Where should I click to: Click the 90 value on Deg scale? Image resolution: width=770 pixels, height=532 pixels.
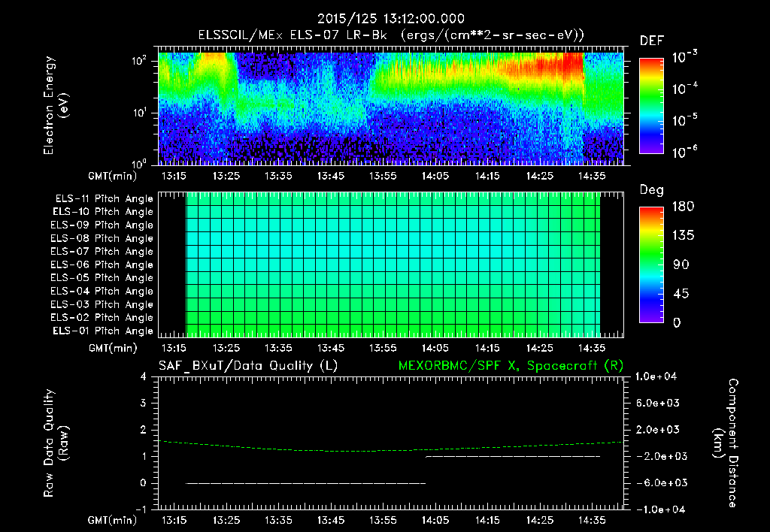[681, 264]
